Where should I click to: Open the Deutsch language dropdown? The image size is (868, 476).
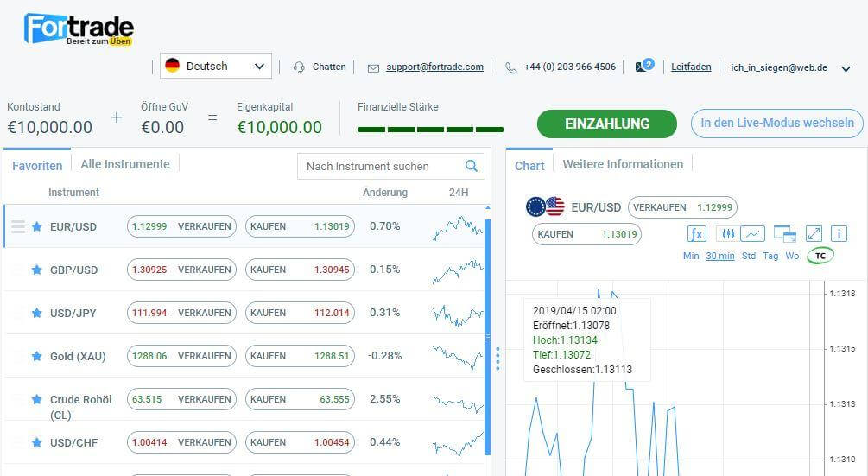click(216, 66)
